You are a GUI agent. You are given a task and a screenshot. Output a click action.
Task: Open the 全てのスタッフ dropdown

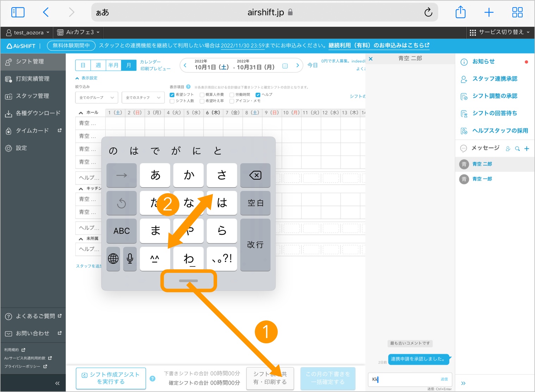tap(143, 98)
